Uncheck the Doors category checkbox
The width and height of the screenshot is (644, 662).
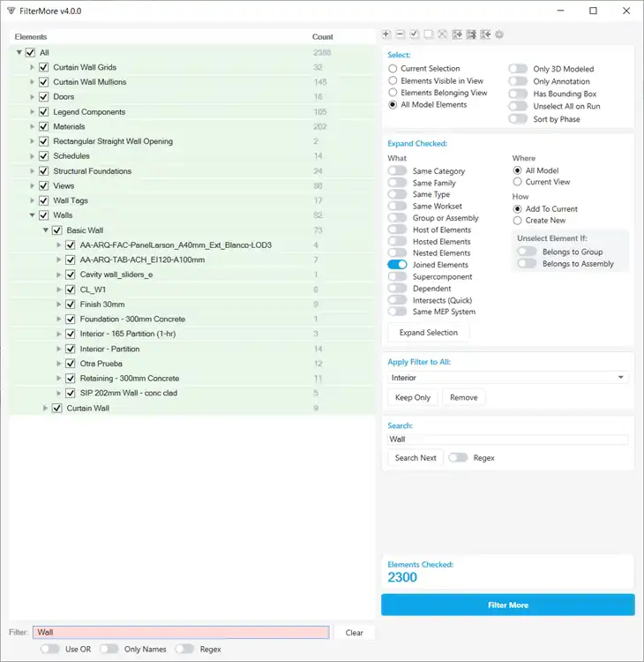[43, 97]
